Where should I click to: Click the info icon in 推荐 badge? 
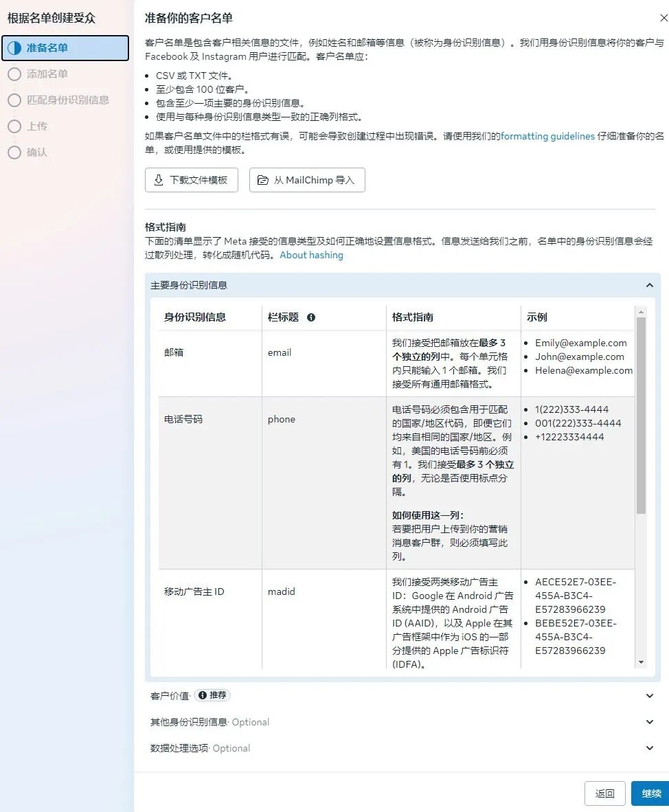tap(202, 695)
